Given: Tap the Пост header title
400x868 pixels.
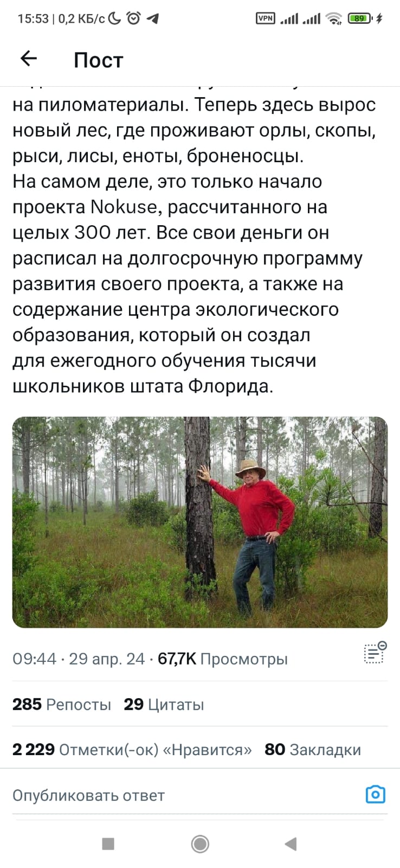Looking at the screenshot, I should click(x=99, y=60).
